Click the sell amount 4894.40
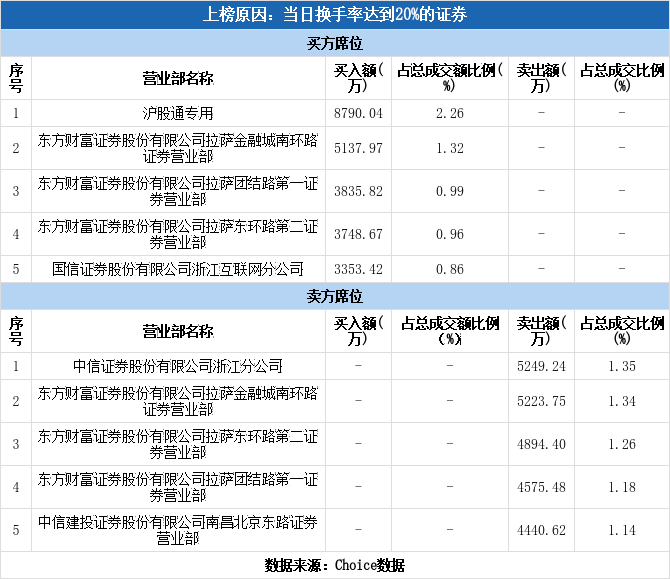The image size is (670, 579). tap(541, 444)
